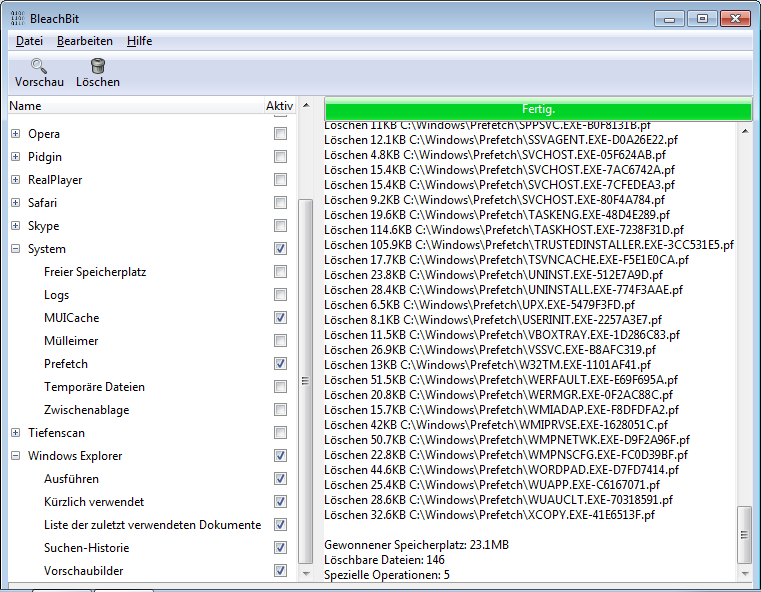Collapse the Windows Explorer node
761x592 pixels.
(15, 456)
